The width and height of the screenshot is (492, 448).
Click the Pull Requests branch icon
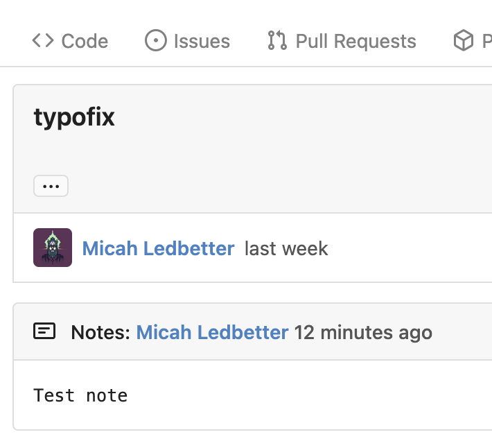click(x=277, y=41)
